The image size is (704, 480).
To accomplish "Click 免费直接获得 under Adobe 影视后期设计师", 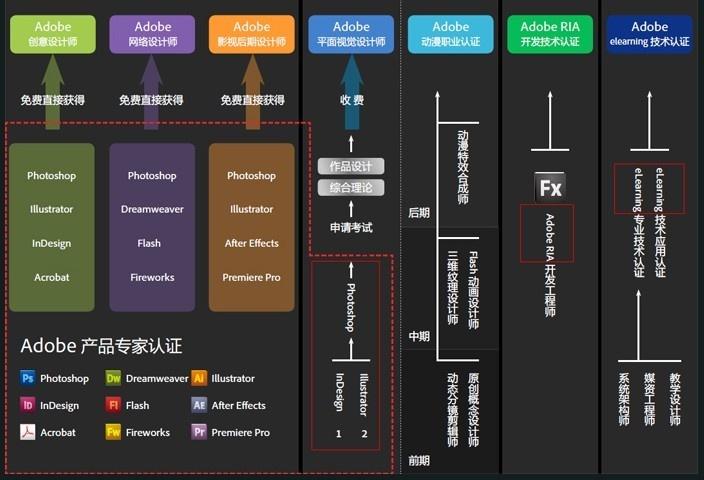I will click(252, 100).
